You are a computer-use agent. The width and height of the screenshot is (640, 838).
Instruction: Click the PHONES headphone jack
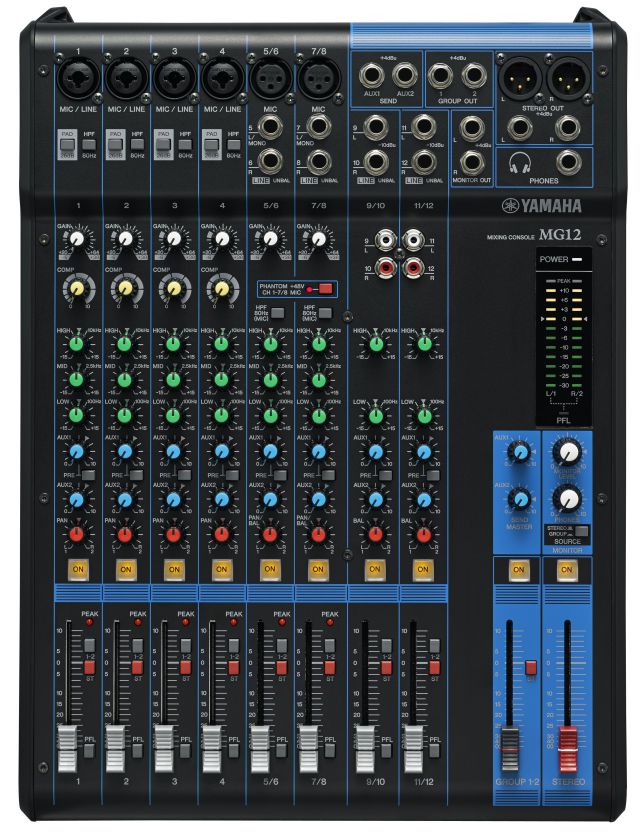(570, 164)
